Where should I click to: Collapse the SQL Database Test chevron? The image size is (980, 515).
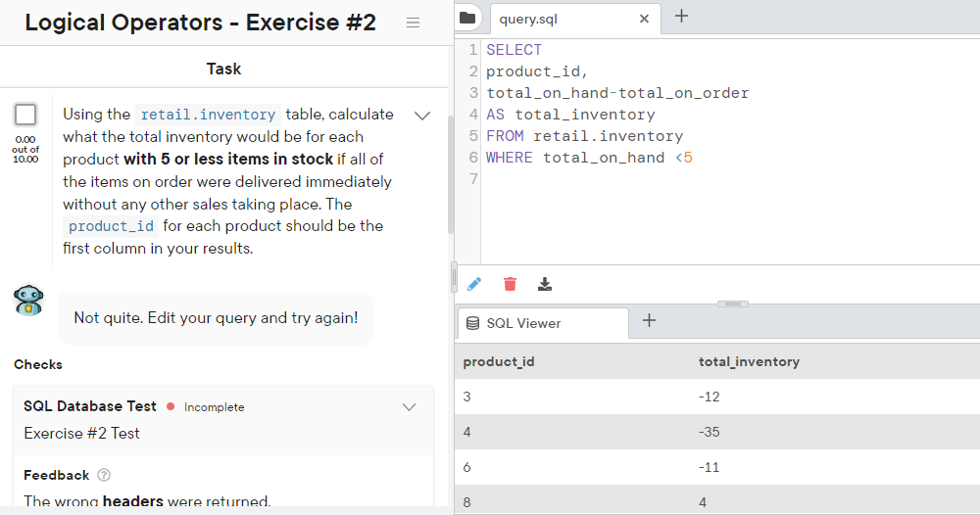[x=409, y=407]
